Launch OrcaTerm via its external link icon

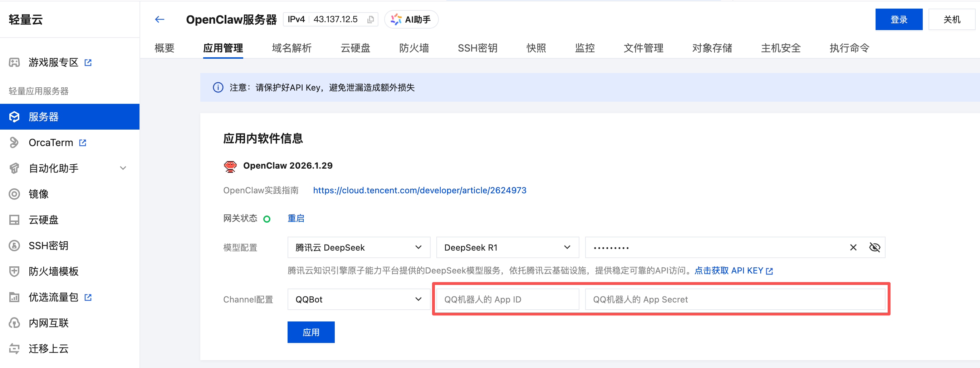click(x=83, y=142)
